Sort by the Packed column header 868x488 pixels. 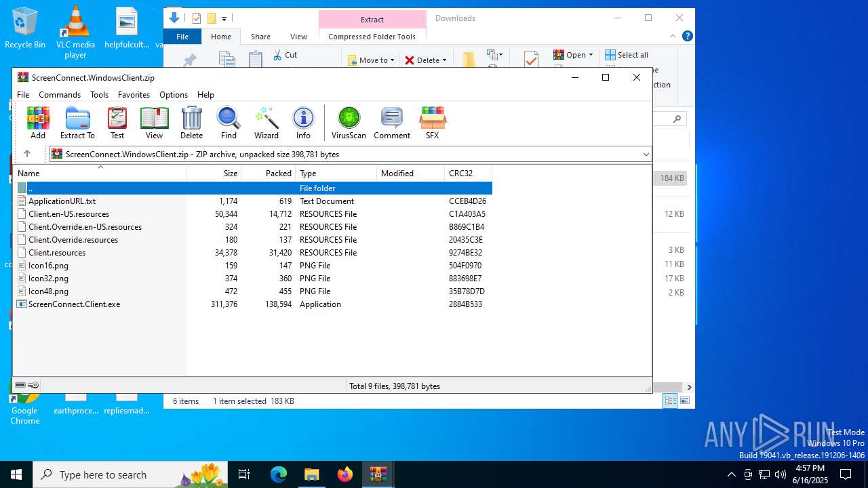pos(269,174)
